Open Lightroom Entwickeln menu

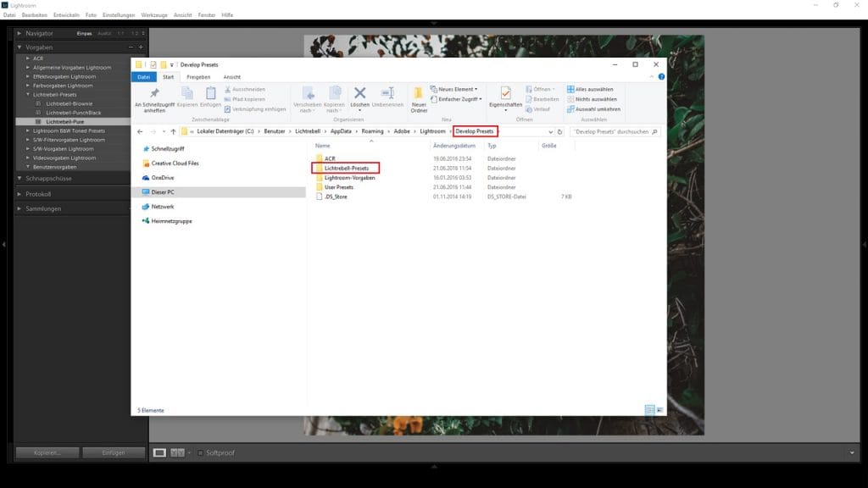[x=66, y=15]
